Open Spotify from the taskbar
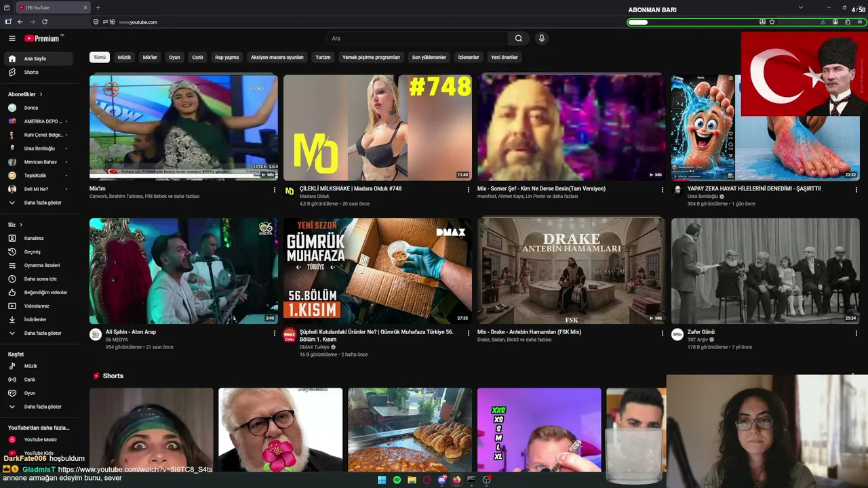This screenshot has width=868, height=488. coord(397,480)
